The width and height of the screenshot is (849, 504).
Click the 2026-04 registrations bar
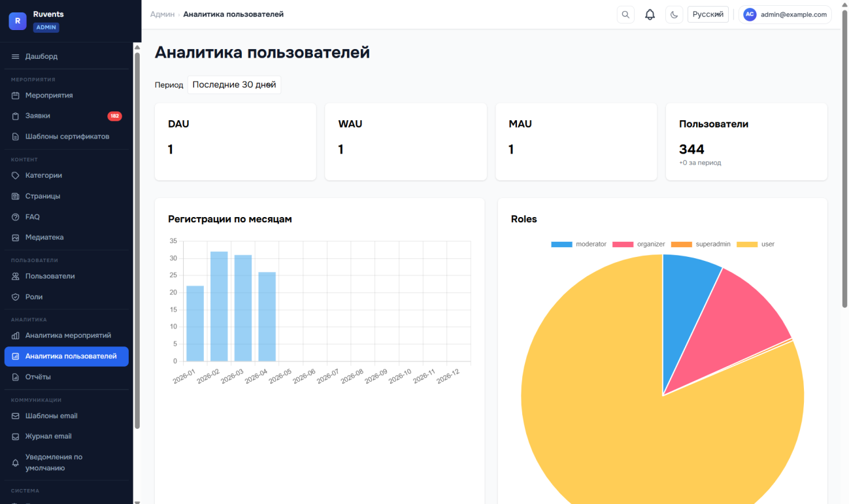(267, 317)
